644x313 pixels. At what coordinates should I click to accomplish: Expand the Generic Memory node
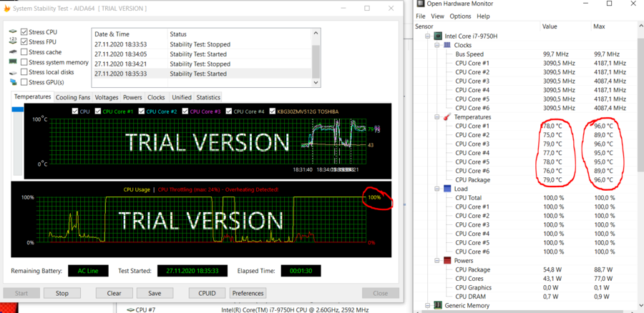[428, 306]
